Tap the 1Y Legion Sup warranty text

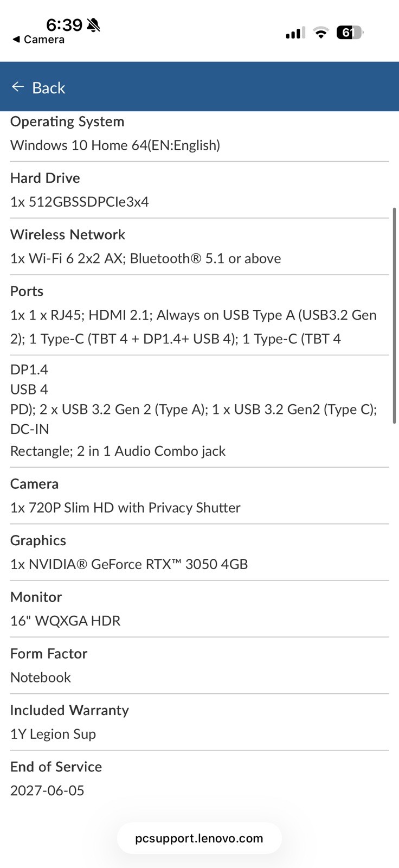[x=53, y=734]
